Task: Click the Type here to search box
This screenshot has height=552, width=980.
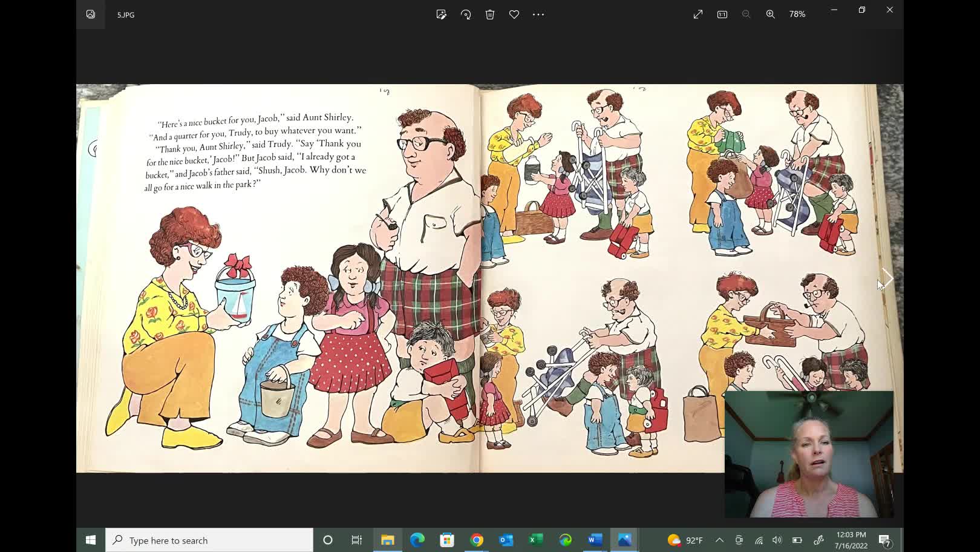Action: point(209,540)
